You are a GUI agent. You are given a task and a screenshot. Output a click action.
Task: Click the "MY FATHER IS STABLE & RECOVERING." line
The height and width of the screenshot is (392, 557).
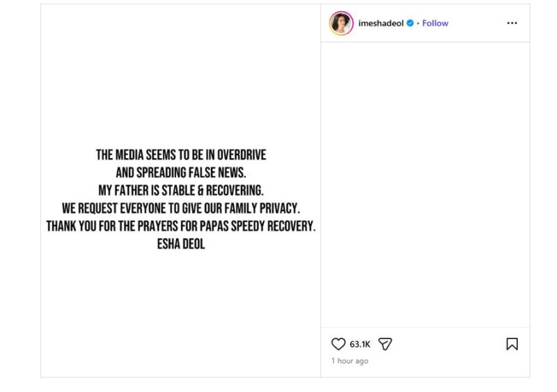coord(180,191)
